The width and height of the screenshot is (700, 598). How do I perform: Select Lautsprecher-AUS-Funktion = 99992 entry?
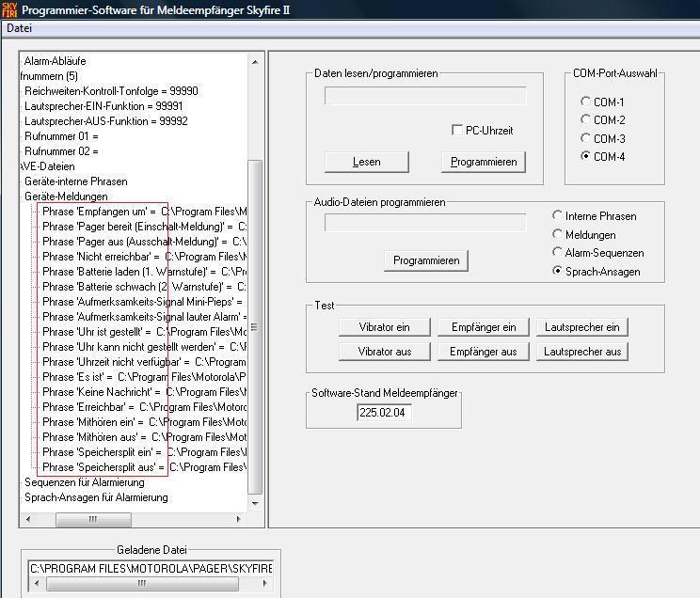[x=105, y=121]
